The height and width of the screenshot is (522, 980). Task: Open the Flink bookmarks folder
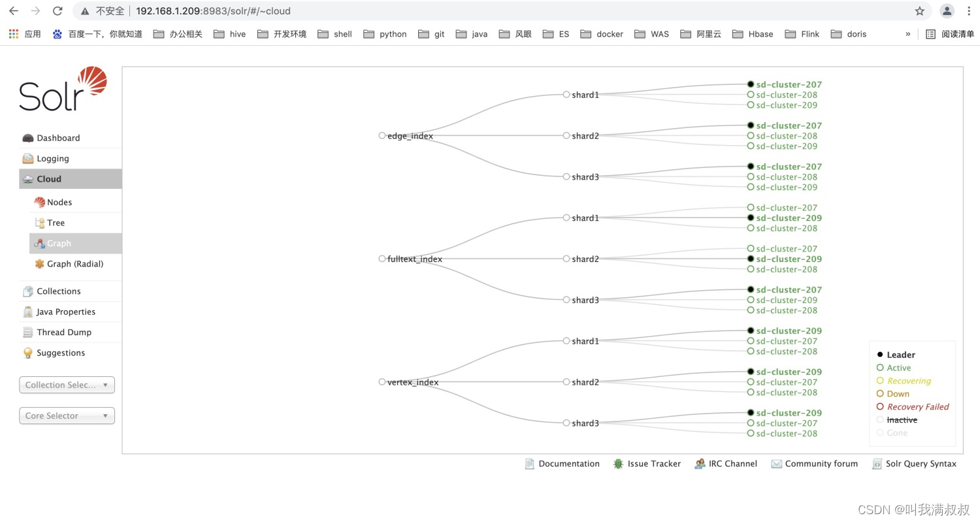(x=802, y=34)
